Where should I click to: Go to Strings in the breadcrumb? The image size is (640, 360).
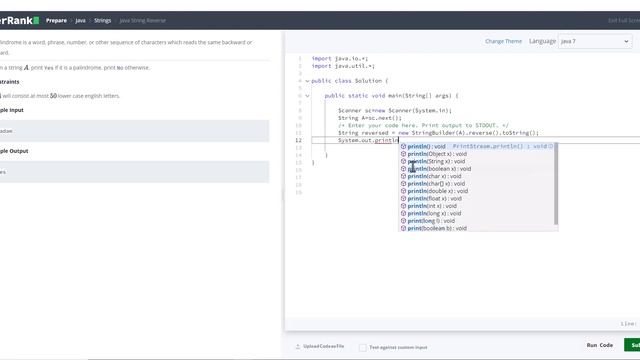pyautogui.click(x=102, y=20)
